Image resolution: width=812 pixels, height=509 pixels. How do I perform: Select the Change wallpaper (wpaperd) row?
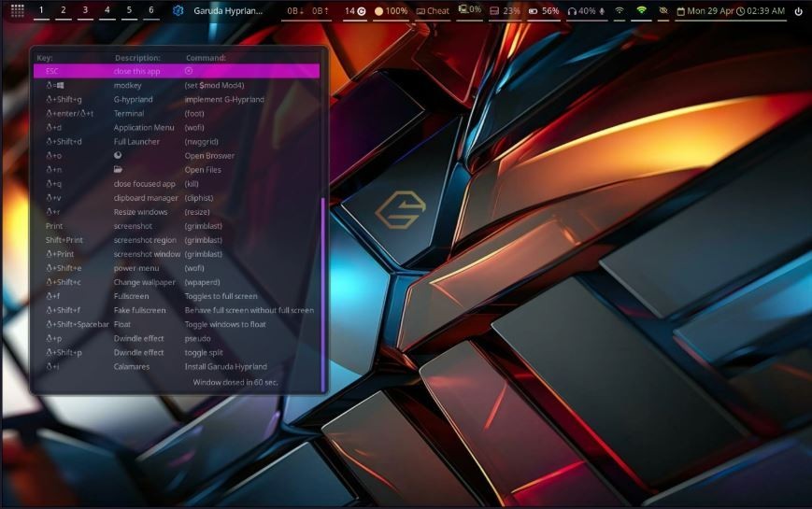pos(177,282)
